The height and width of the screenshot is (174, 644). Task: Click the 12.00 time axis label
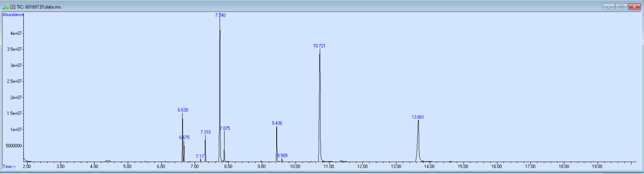pos(362,167)
